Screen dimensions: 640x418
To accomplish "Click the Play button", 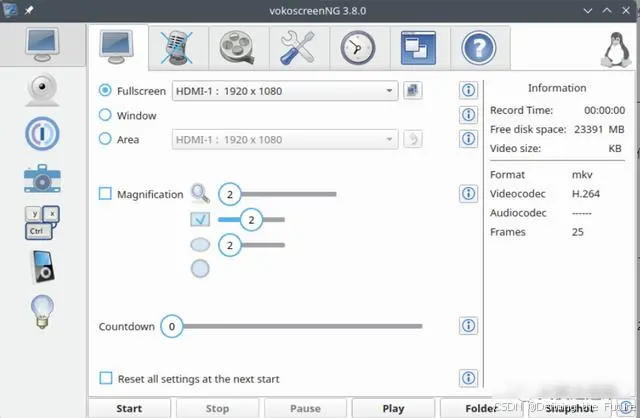I will tap(393, 408).
